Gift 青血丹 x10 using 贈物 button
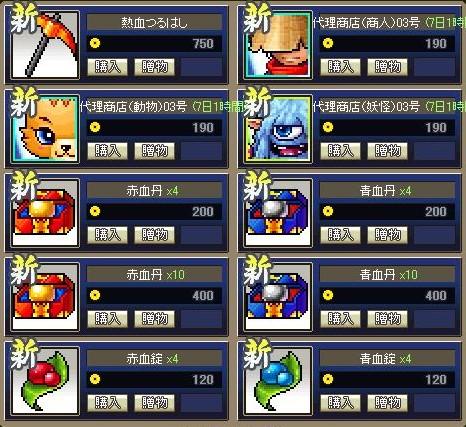The image size is (466, 427). [387, 319]
